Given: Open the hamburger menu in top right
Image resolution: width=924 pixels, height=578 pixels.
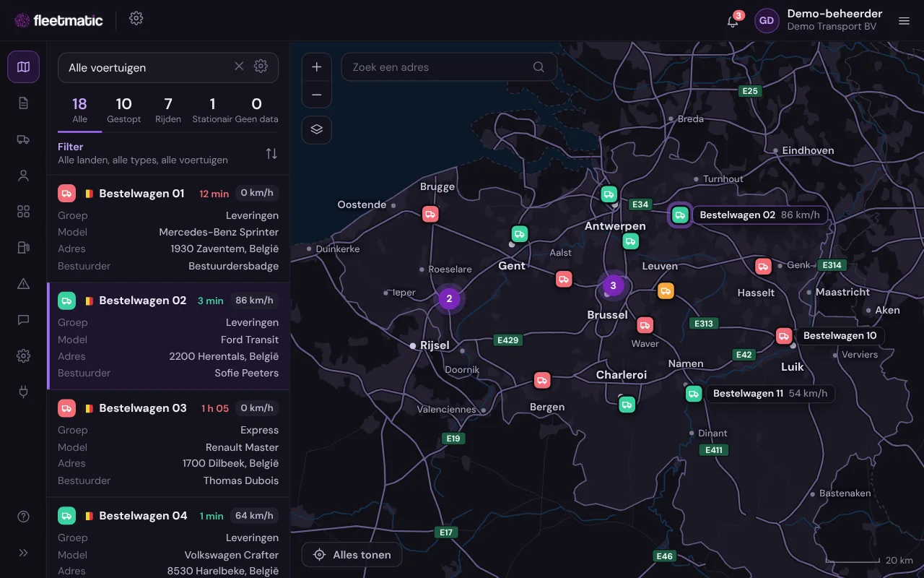Looking at the screenshot, I should coord(904,21).
